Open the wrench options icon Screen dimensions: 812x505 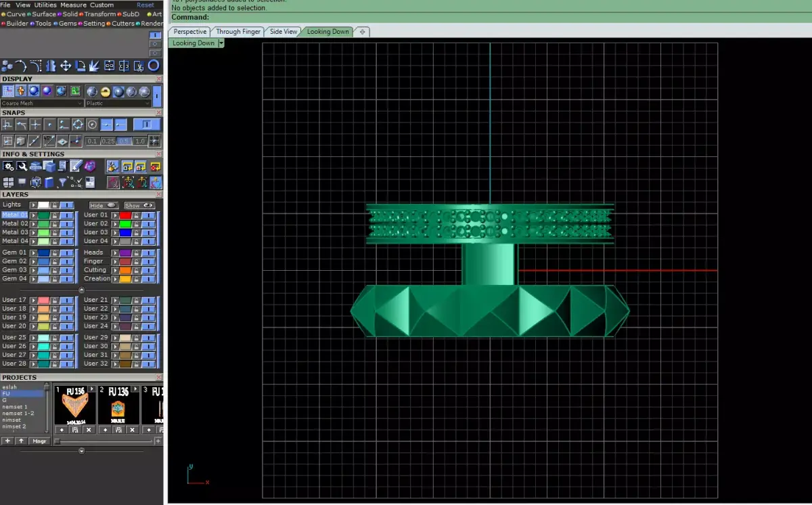point(22,166)
